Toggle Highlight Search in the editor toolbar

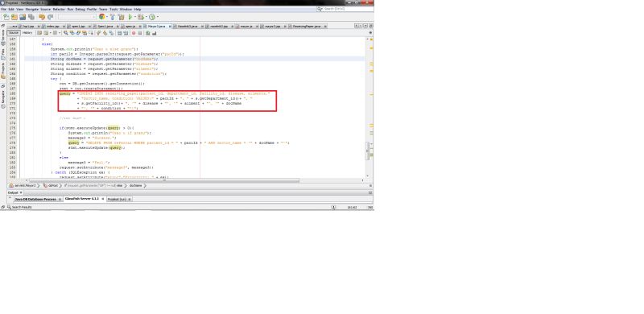pos(85,33)
